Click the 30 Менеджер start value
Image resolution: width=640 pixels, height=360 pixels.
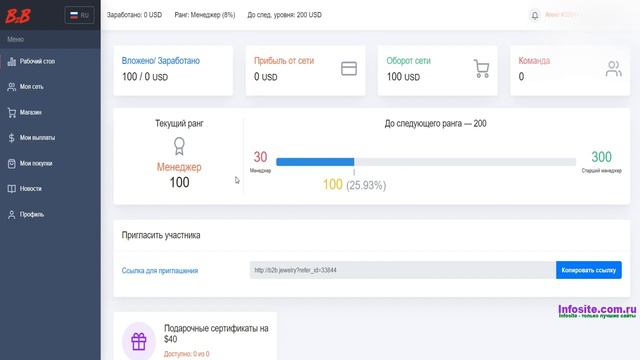click(260, 157)
